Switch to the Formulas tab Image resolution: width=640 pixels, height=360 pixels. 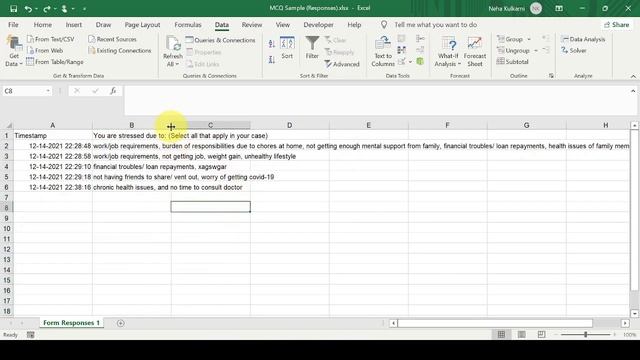(188, 25)
